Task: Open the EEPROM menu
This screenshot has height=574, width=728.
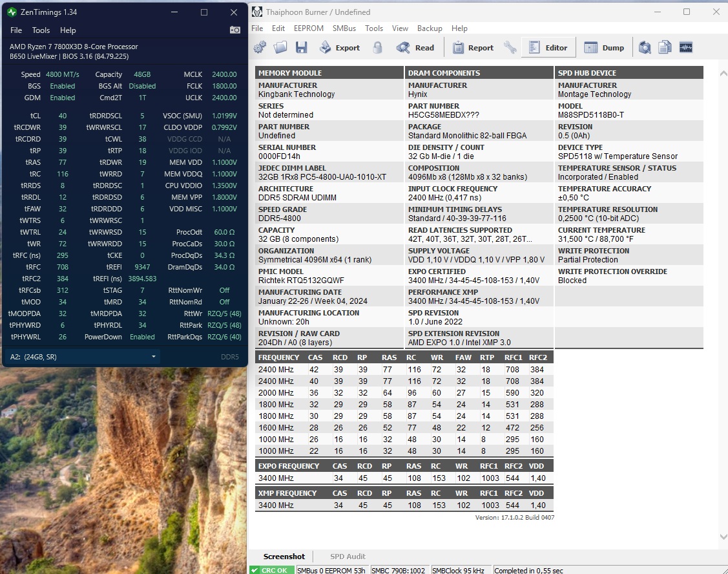Action: pos(309,28)
